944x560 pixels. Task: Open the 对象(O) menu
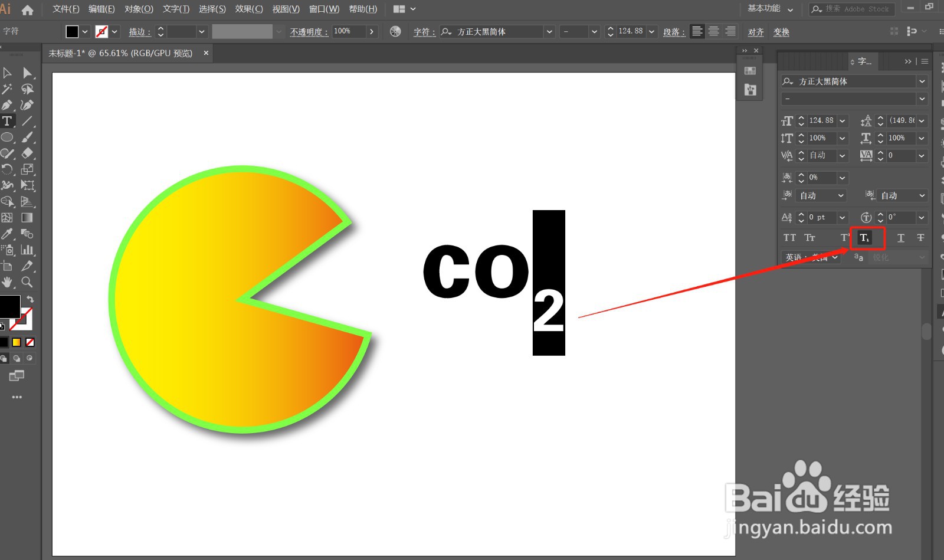pos(139,9)
